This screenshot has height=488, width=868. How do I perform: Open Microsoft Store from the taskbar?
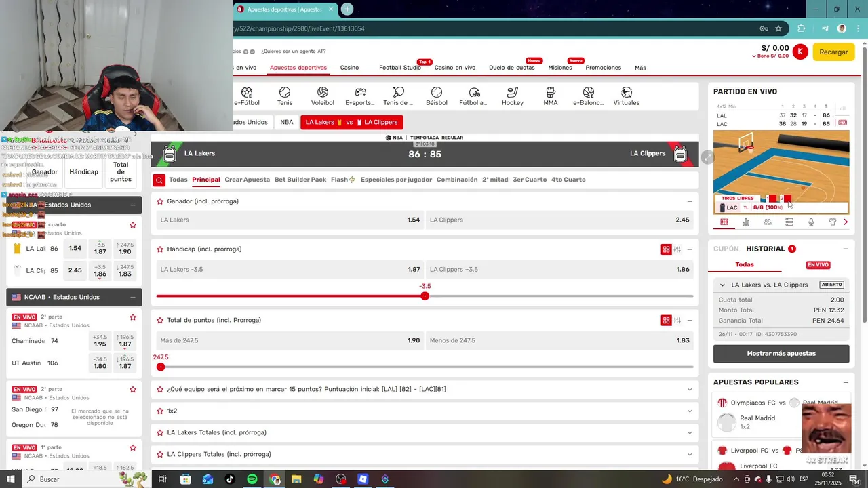coord(185,479)
